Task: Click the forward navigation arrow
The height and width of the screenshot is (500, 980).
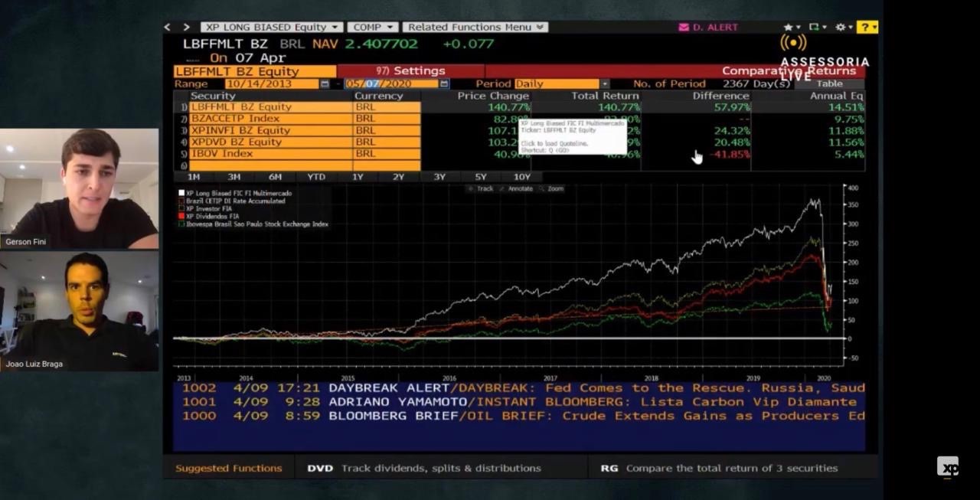Action: click(186, 27)
